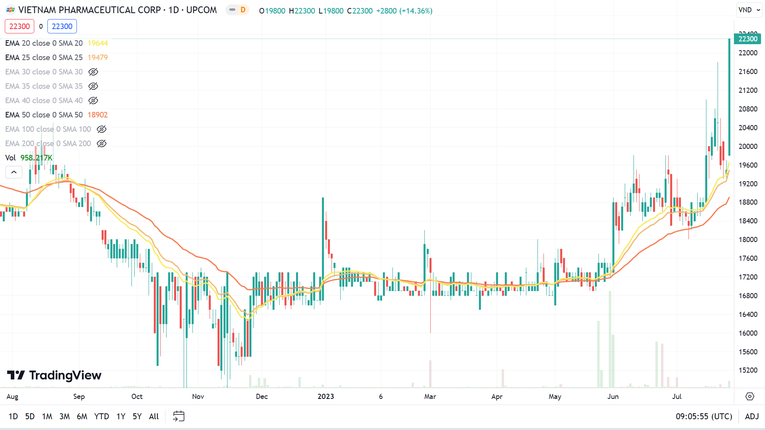The width and height of the screenshot is (765, 430).
Task: Toggle the ADJ adjusted data button
Action: coord(751,416)
